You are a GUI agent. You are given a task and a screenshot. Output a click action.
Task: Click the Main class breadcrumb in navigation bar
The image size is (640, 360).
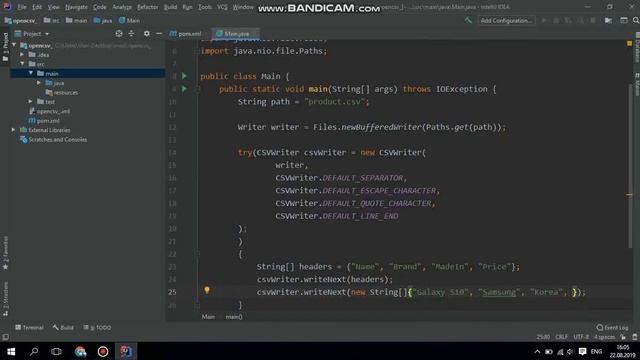tap(129, 20)
